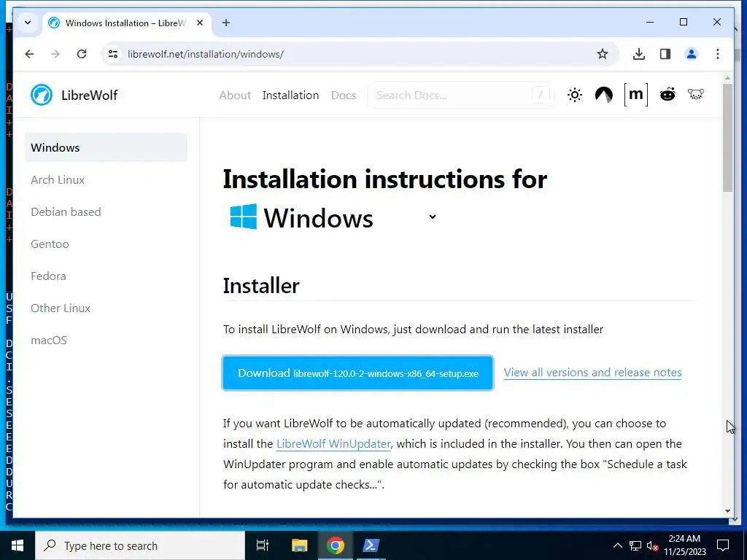Open File Explorer from the taskbar

click(x=299, y=545)
